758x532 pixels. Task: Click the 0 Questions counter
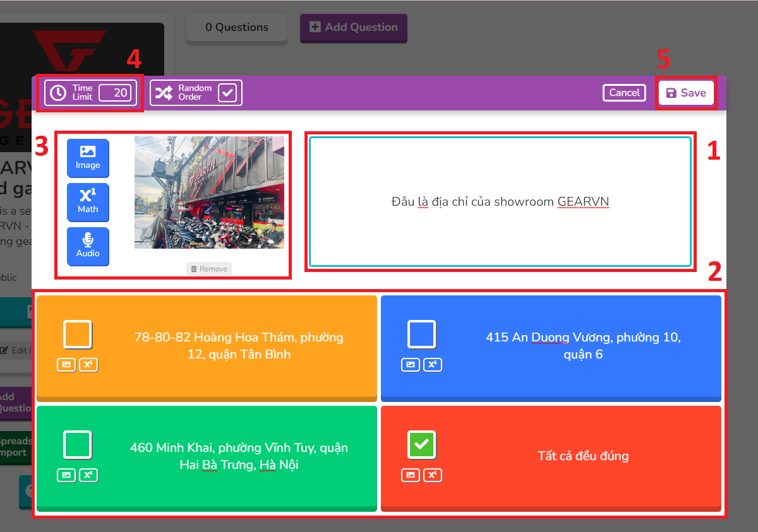[x=237, y=27]
